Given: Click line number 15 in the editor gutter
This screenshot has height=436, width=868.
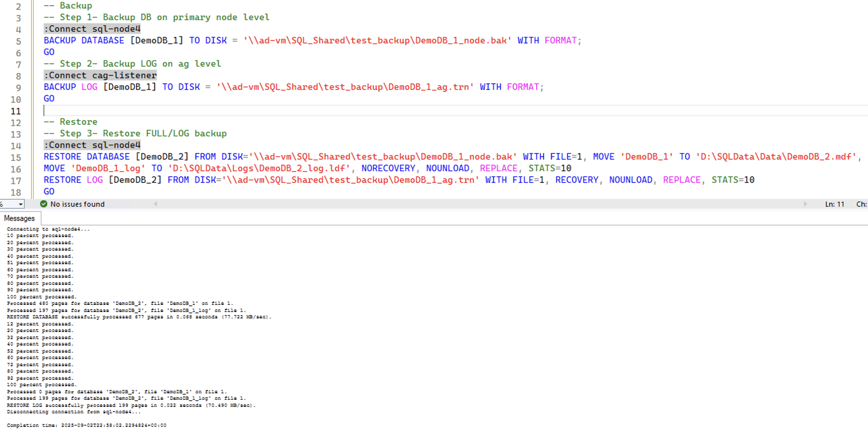Looking at the screenshot, I should 15,158.
